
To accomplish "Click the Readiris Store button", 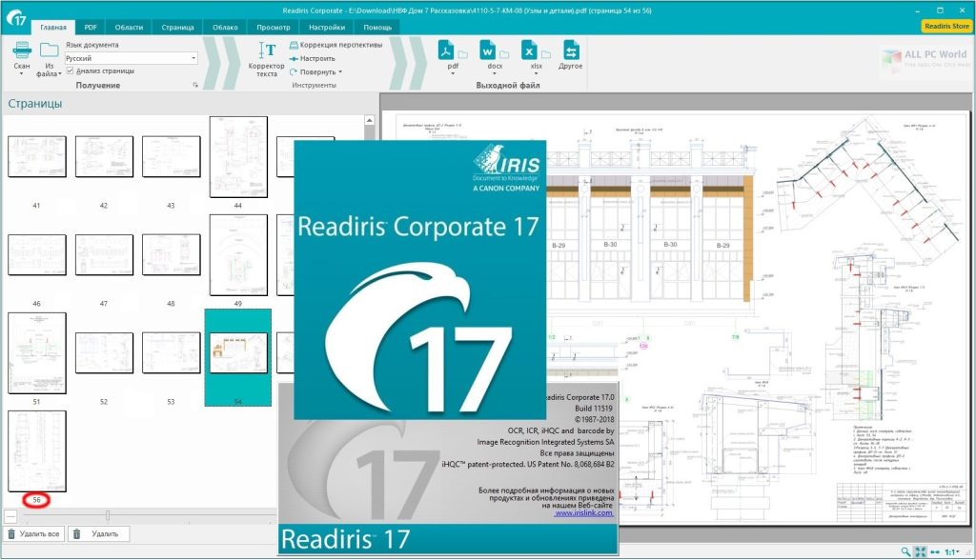I will 946,27.
